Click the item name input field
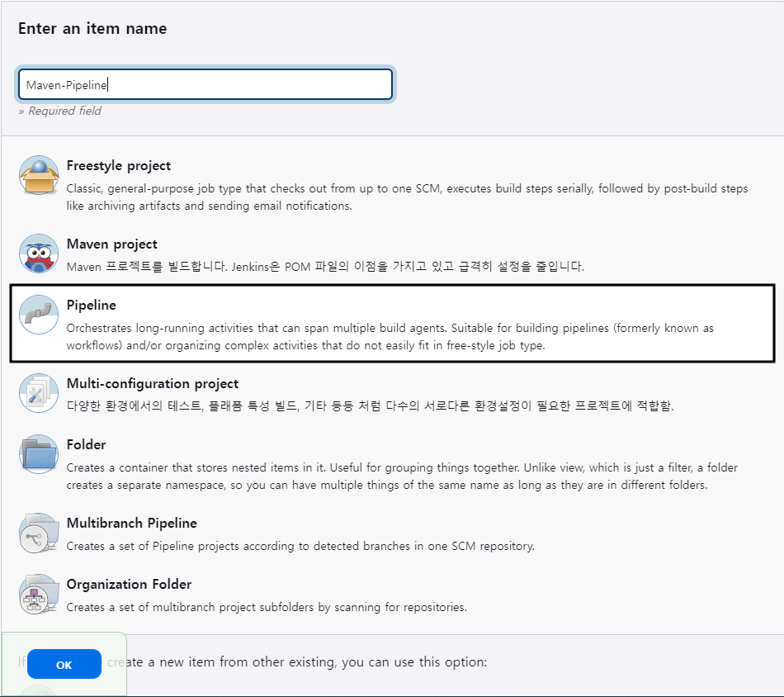 [205, 84]
